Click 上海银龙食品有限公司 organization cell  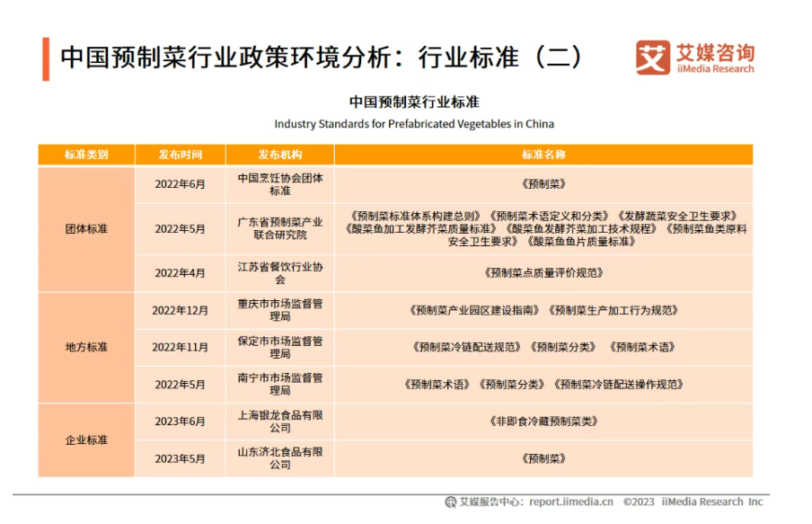[x=280, y=422]
